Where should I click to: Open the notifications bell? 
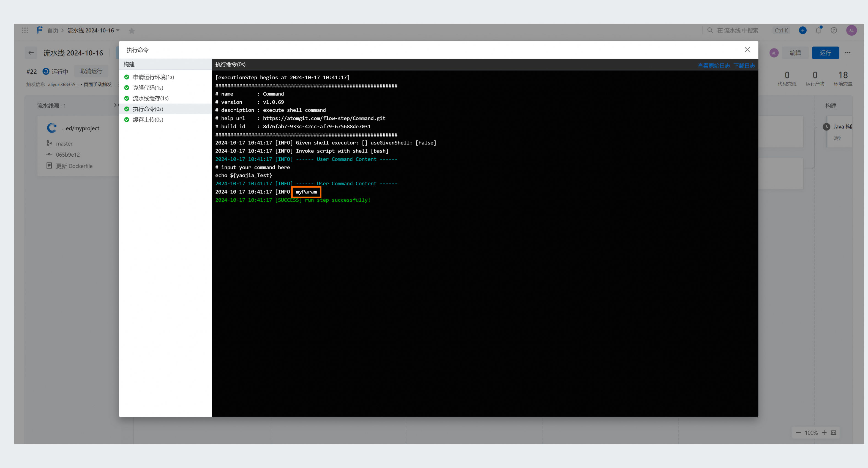[x=818, y=30]
